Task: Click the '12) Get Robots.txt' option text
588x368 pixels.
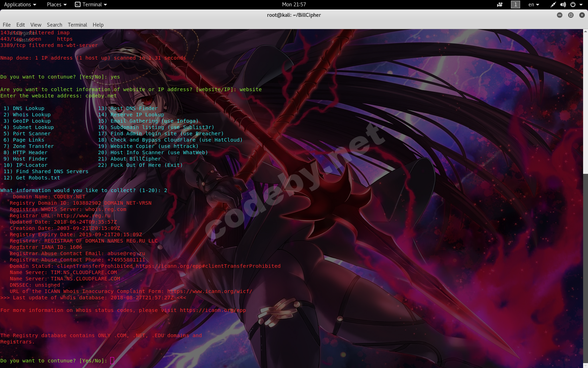Action: point(32,178)
